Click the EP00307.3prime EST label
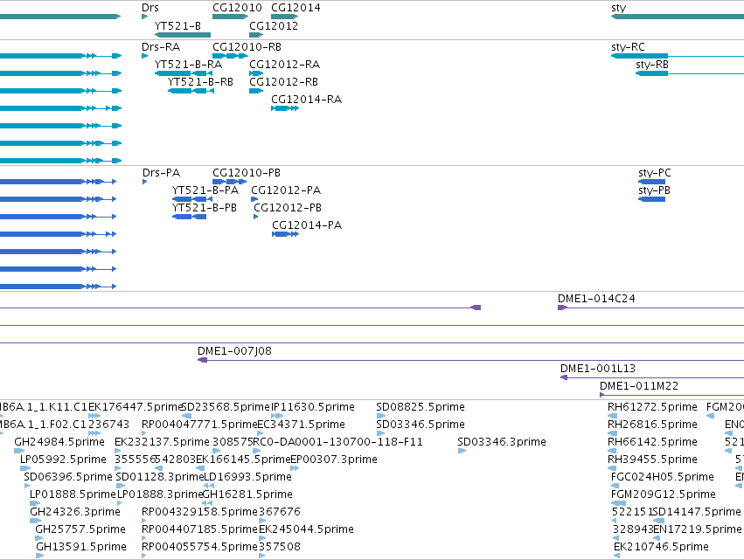The width and height of the screenshot is (744, 560). pos(334,460)
